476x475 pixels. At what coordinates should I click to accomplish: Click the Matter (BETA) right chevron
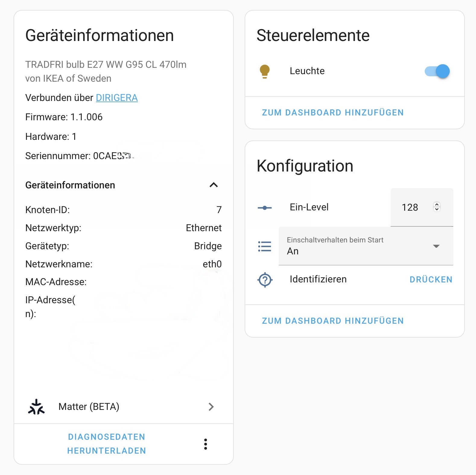click(211, 407)
